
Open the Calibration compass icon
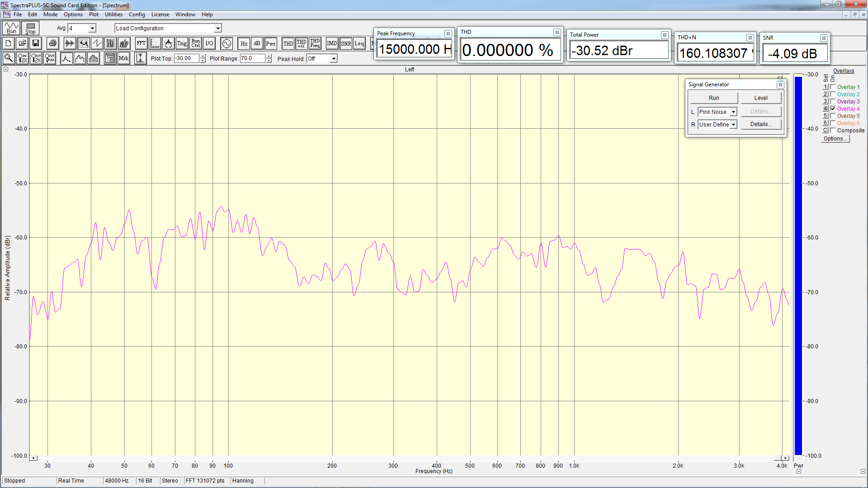pos(168,43)
